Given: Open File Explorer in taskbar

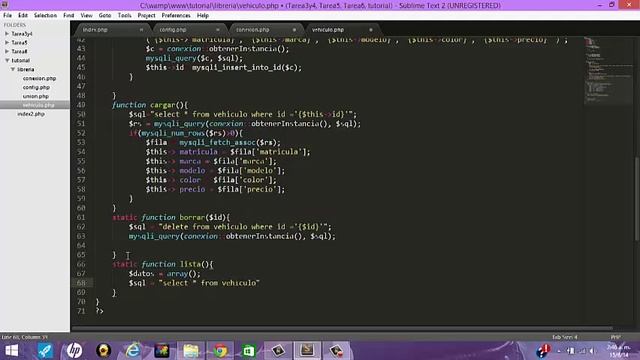Looking at the screenshot, I should (191, 351).
